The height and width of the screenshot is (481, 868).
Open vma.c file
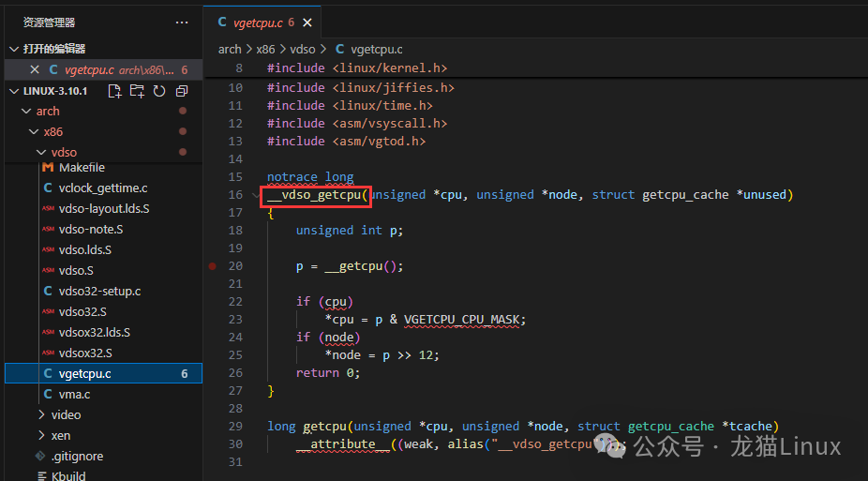pyautogui.click(x=74, y=394)
